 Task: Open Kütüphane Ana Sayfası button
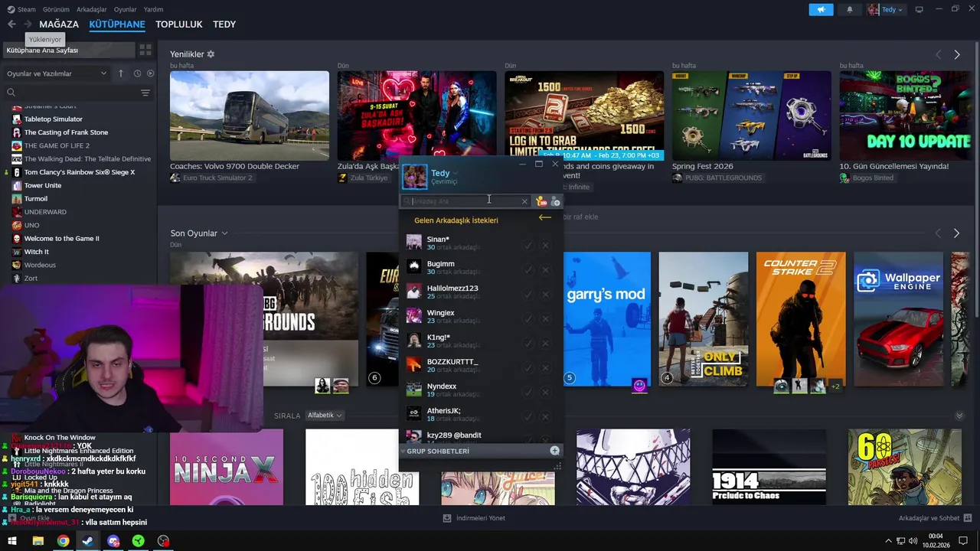click(67, 50)
